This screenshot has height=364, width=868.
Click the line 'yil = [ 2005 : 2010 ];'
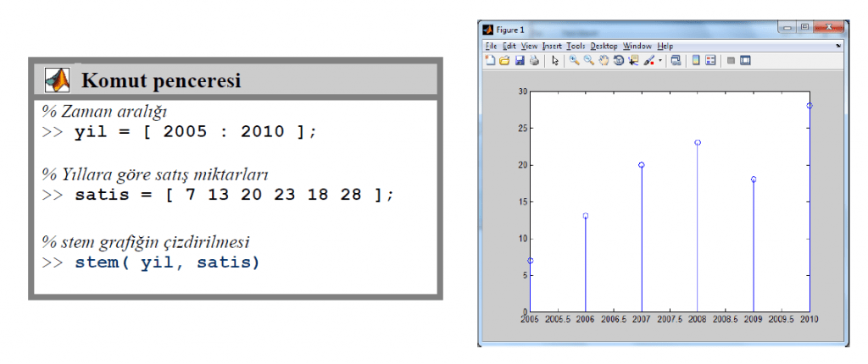[x=196, y=132]
